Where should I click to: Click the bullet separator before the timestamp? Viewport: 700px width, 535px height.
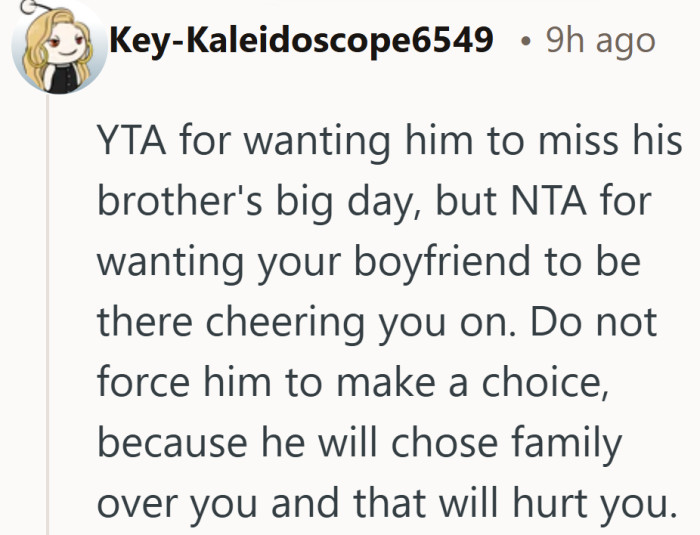tap(527, 41)
